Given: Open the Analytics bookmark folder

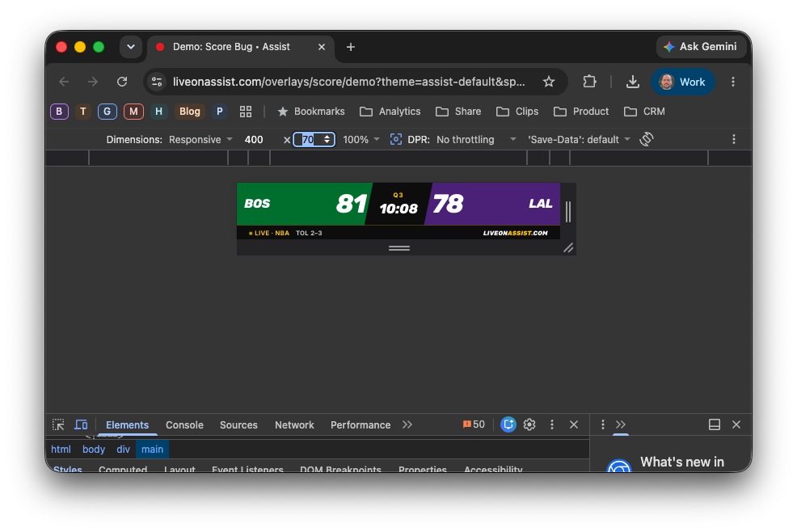Looking at the screenshot, I should [390, 112].
